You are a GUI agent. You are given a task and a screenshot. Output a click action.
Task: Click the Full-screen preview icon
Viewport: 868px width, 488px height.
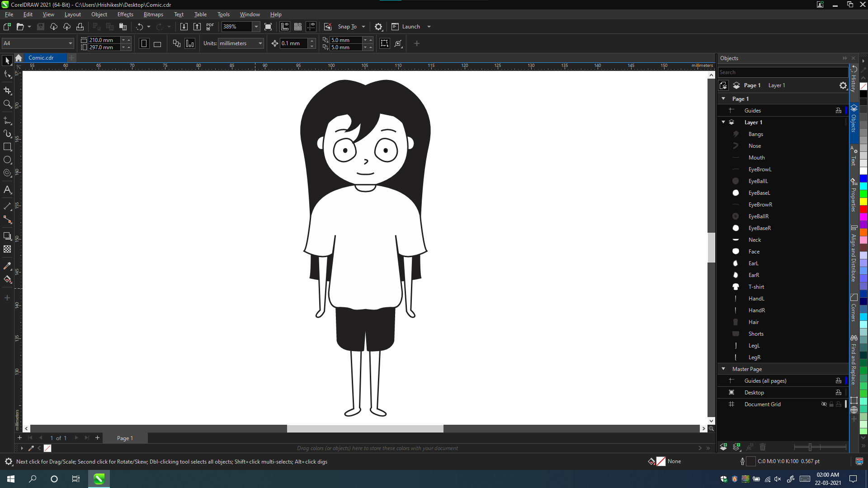(x=268, y=27)
